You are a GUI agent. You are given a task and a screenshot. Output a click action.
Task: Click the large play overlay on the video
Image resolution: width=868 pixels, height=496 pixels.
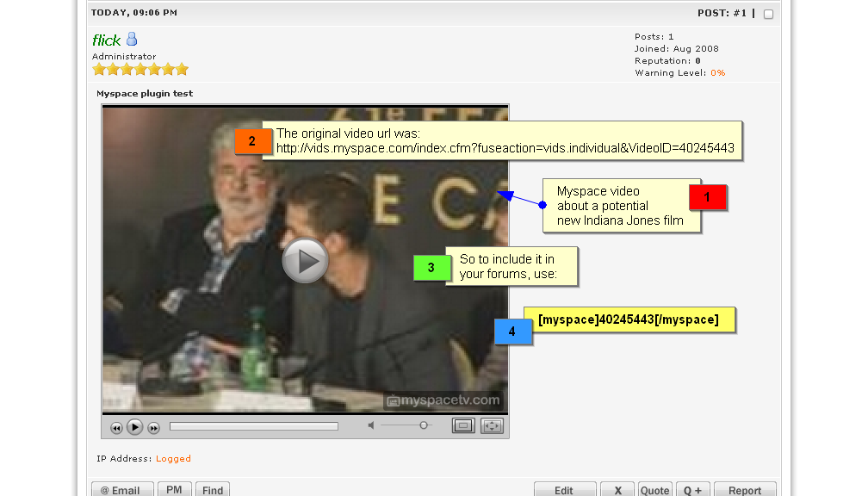[x=305, y=260]
